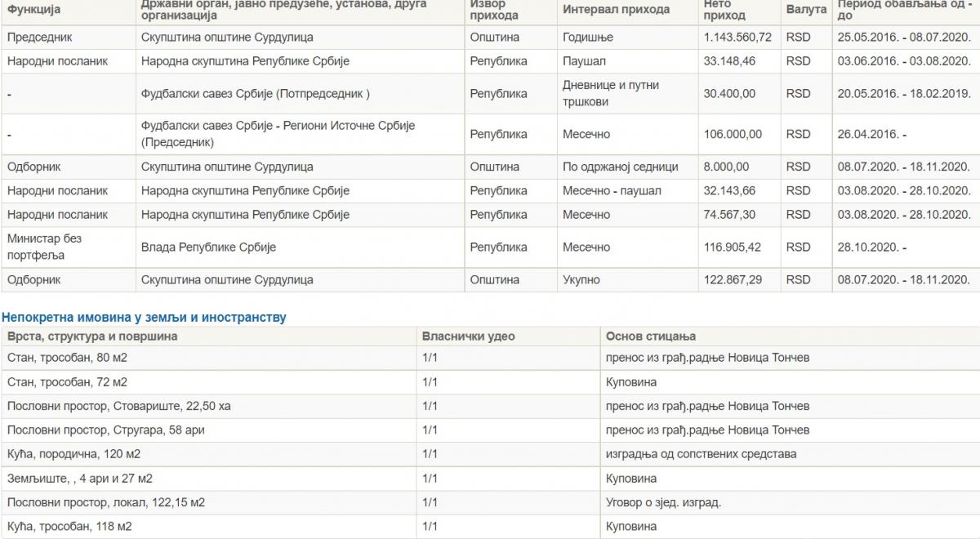
Task: Select 'Стан, трособан, 80 м2' row
Action: tap(490, 358)
